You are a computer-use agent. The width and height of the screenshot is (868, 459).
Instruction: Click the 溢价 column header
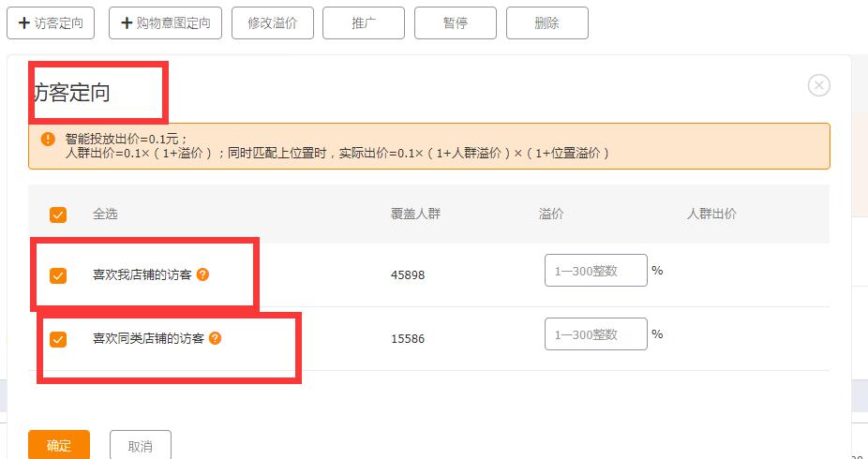[551, 214]
